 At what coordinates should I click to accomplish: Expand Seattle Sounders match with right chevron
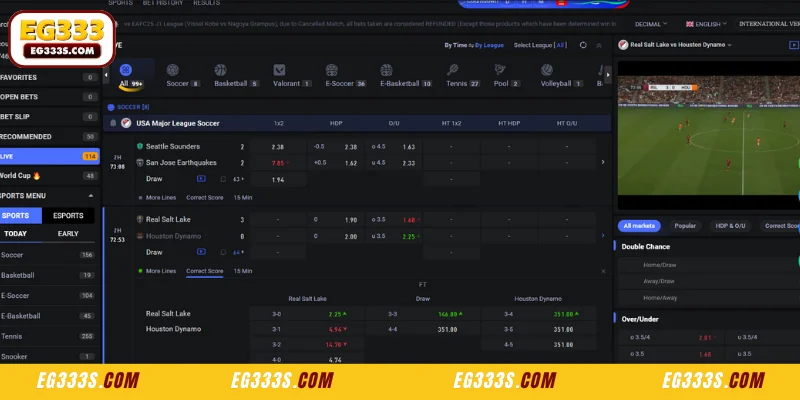coord(603,162)
